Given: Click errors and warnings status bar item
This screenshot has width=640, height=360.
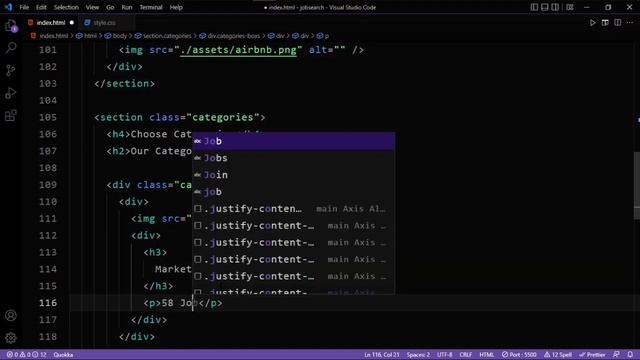Looking at the screenshot, I should click(26, 355).
